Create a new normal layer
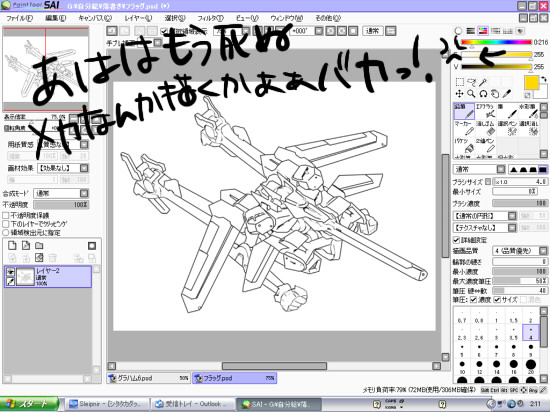This screenshot has height=412, width=550. (x=12, y=245)
